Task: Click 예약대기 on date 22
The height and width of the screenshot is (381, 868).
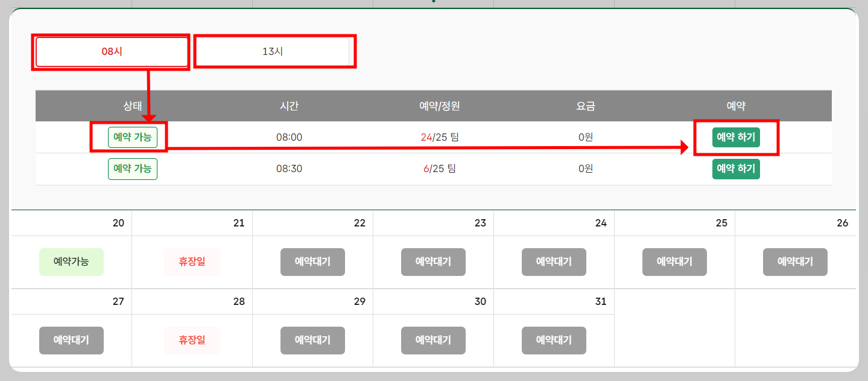Action: 312,261
